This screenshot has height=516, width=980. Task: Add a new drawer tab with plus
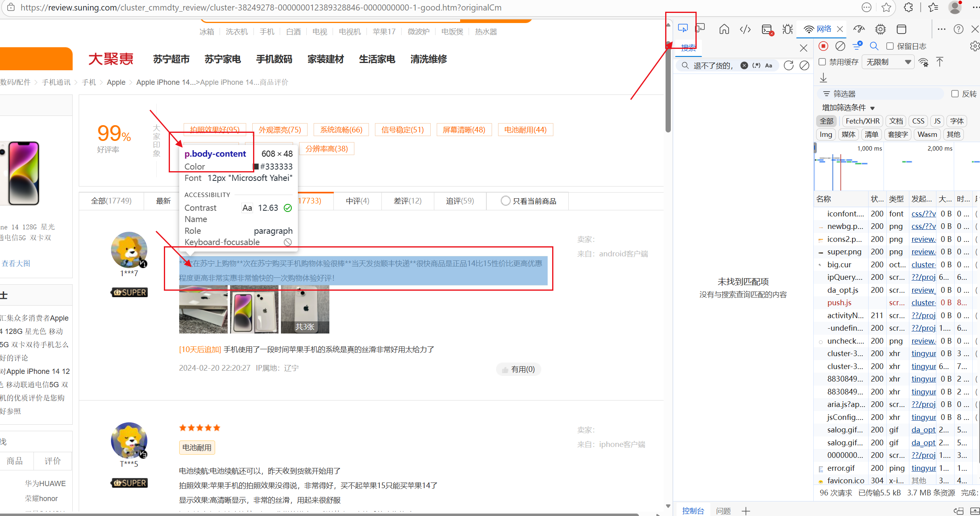[746, 511]
